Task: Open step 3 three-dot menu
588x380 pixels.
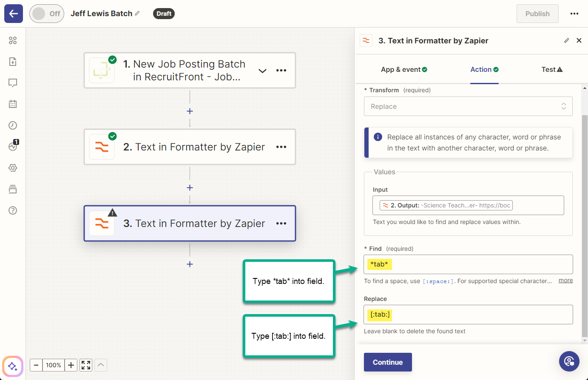Action: [281, 224]
